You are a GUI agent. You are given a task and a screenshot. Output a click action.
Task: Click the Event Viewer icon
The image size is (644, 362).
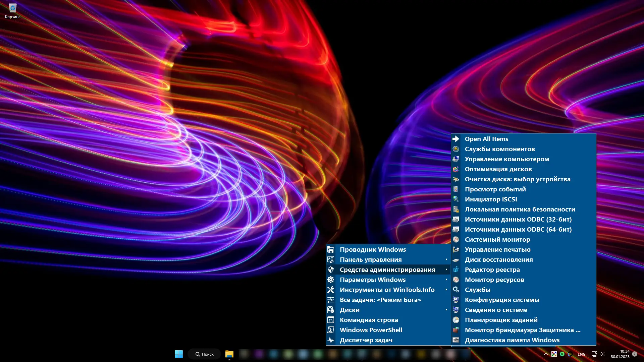point(456,189)
